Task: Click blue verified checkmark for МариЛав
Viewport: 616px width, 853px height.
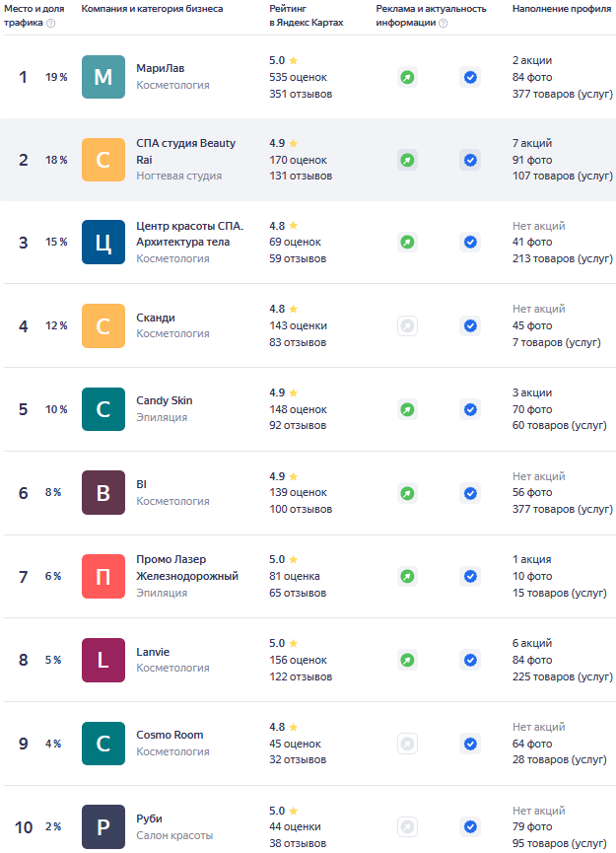Action: click(x=470, y=77)
